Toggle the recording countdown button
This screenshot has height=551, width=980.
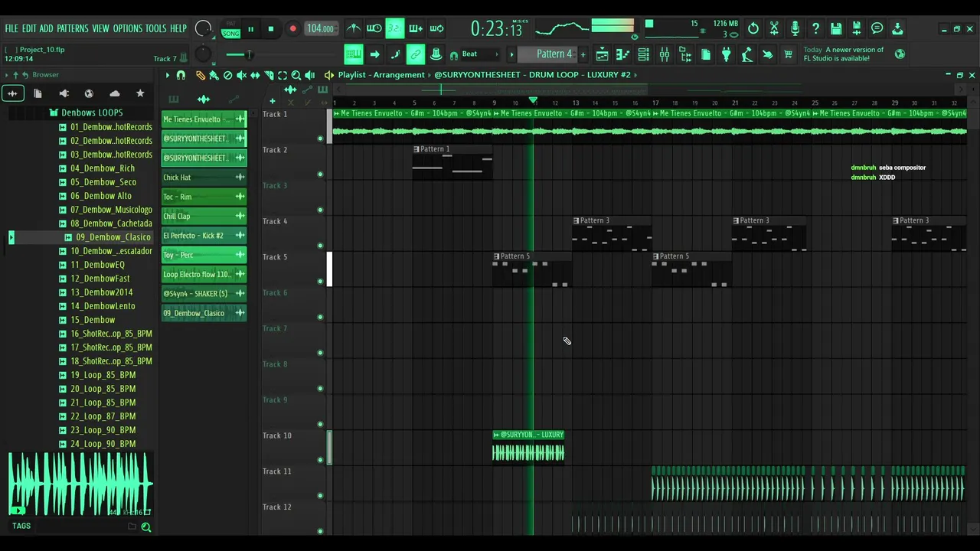click(x=394, y=28)
